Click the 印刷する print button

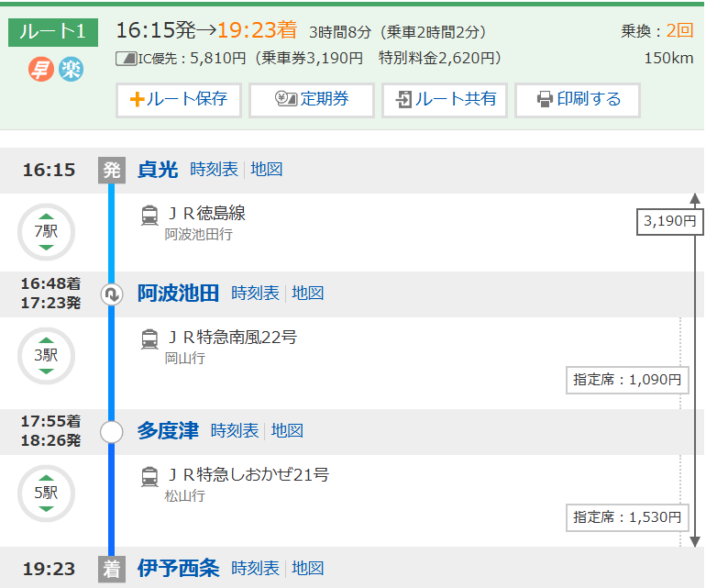click(578, 100)
